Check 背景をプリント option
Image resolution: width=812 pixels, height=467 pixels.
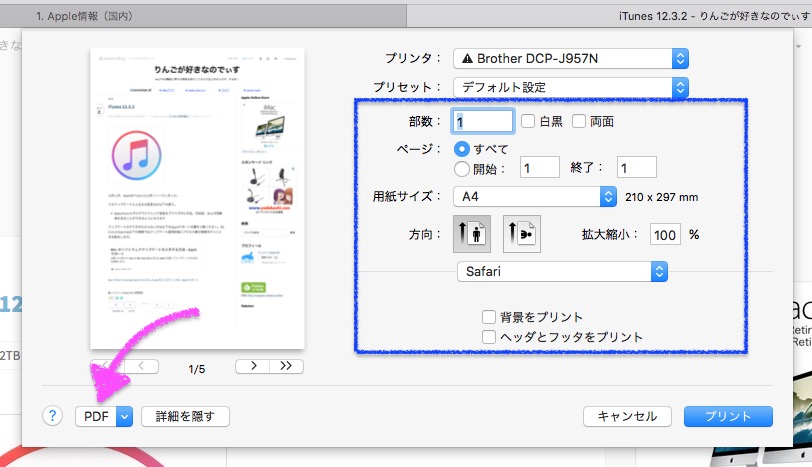489,317
